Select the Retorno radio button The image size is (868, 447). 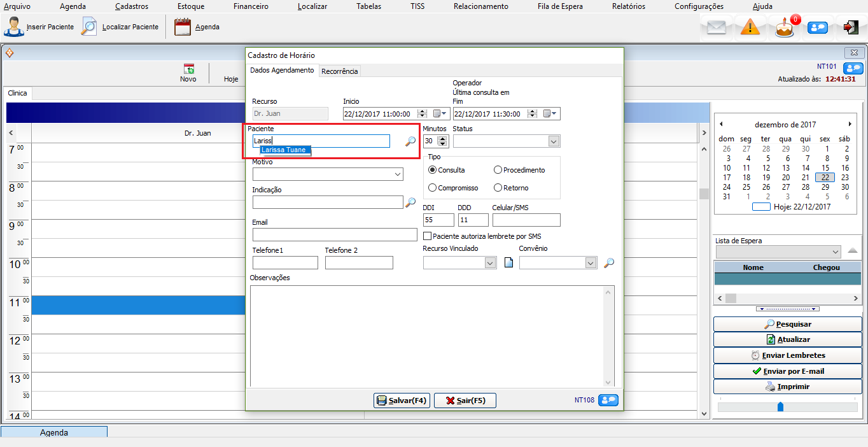[498, 188]
